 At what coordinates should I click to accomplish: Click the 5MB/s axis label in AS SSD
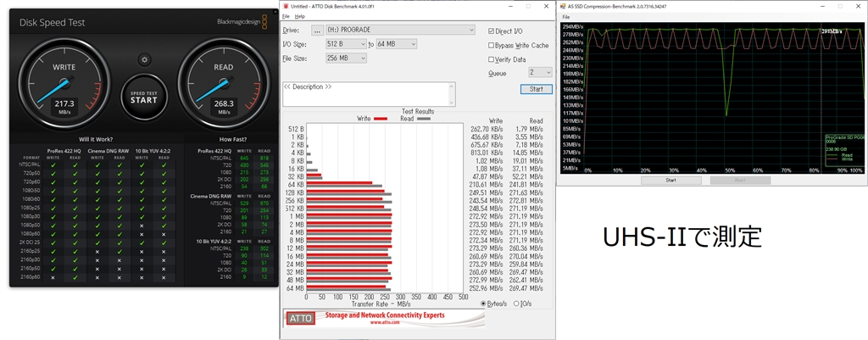(x=570, y=168)
